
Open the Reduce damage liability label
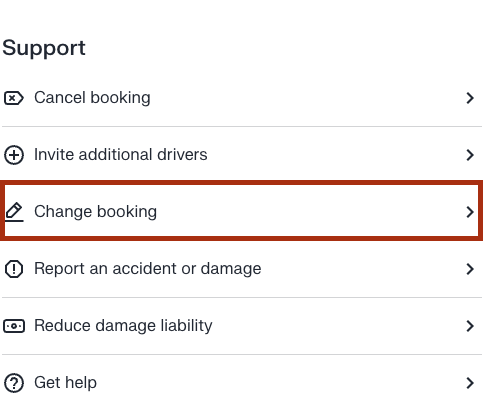(x=123, y=326)
